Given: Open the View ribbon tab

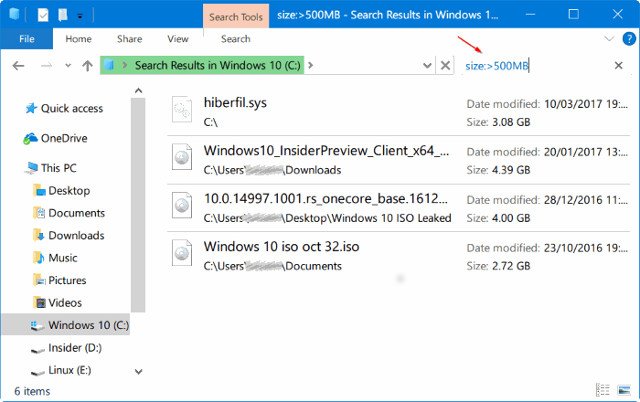Looking at the screenshot, I should tap(178, 39).
